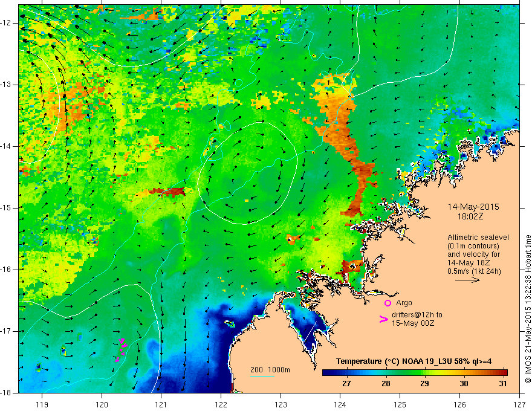Click latitude axis label '-17'
Viewport: 532px width, 411px height.
point(7,331)
